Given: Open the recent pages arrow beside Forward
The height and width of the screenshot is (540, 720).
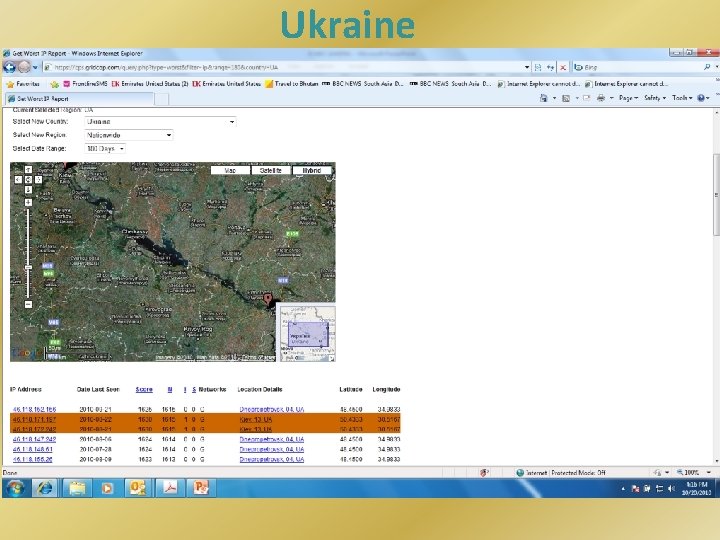Looking at the screenshot, I should pos(35,68).
